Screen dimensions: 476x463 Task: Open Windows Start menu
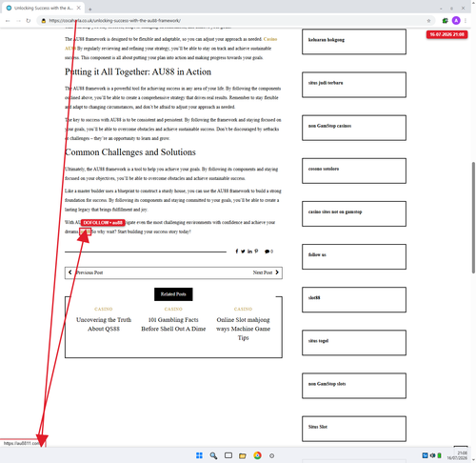199,455
